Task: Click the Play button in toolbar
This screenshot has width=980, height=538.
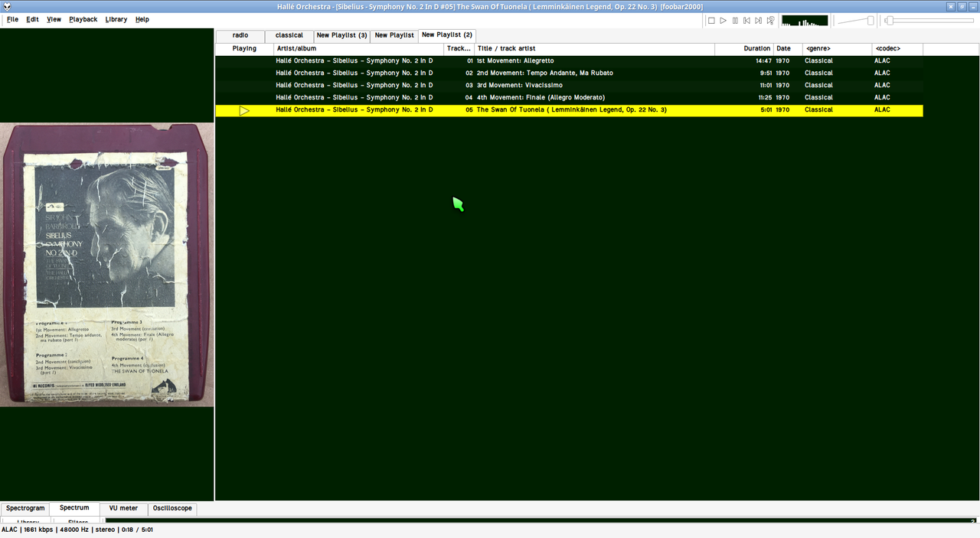Action: click(723, 21)
